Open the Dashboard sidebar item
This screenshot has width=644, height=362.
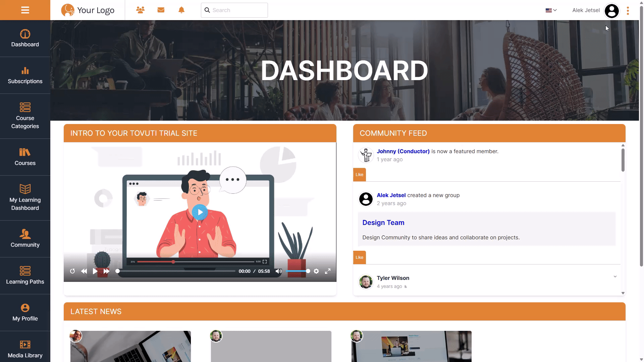(x=25, y=39)
